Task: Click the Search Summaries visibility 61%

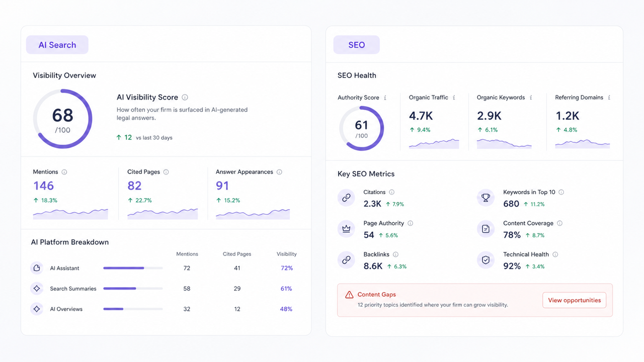Action: click(x=286, y=289)
